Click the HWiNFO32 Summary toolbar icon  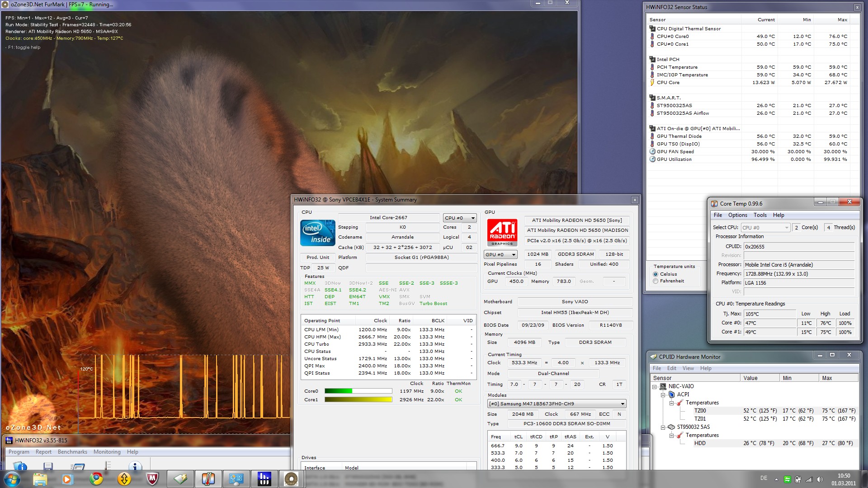tap(20, 466)
